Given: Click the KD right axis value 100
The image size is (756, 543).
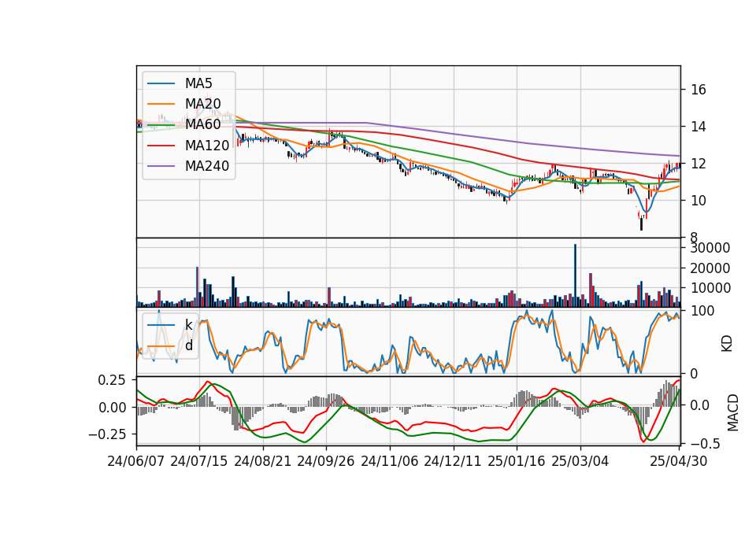Looking at the screenshot, I should [x=702, y=311].
